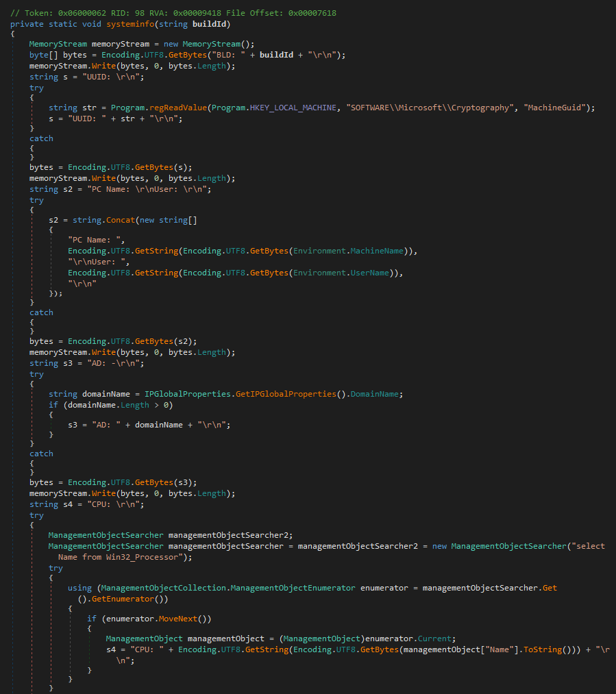
Task: Click the MemoryStream type in first declaration
Action: point(58,44)
